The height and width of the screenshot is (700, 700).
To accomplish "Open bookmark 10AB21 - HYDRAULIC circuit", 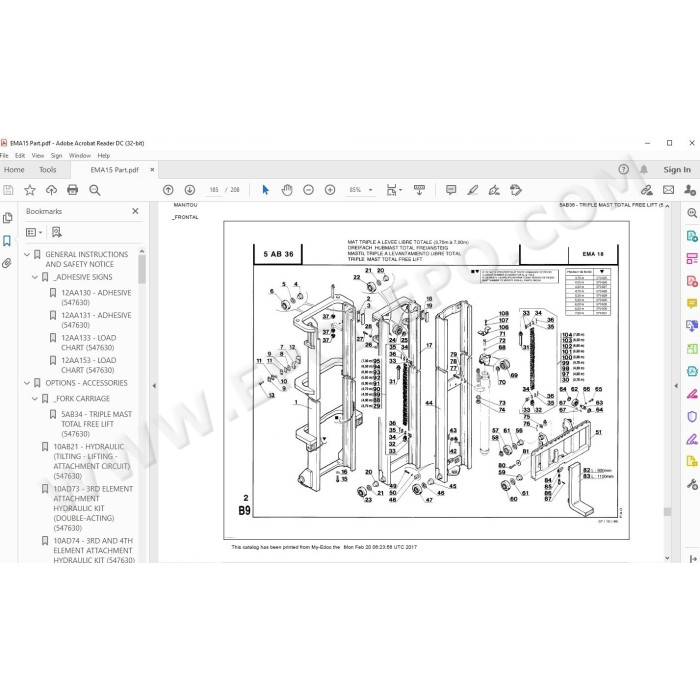I will (92, 461).
